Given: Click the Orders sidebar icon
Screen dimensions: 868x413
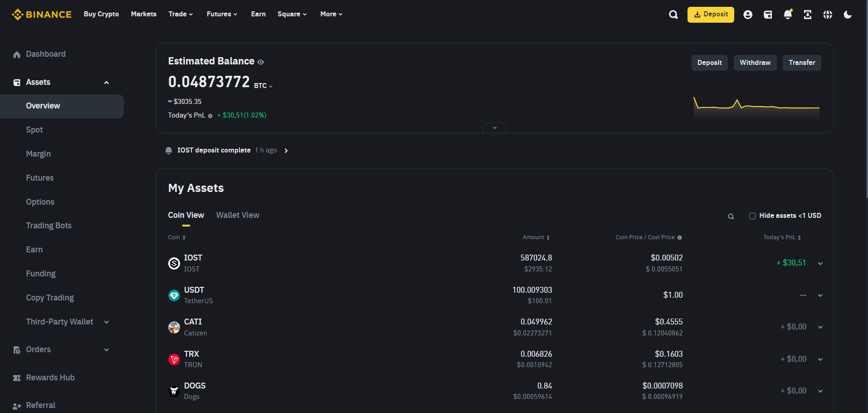Looking at the screenshot, I should point(17,350).
